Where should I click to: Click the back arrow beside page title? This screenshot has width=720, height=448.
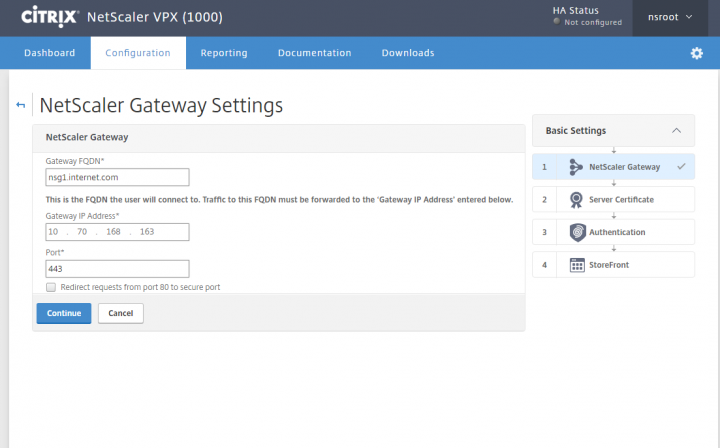20,105
